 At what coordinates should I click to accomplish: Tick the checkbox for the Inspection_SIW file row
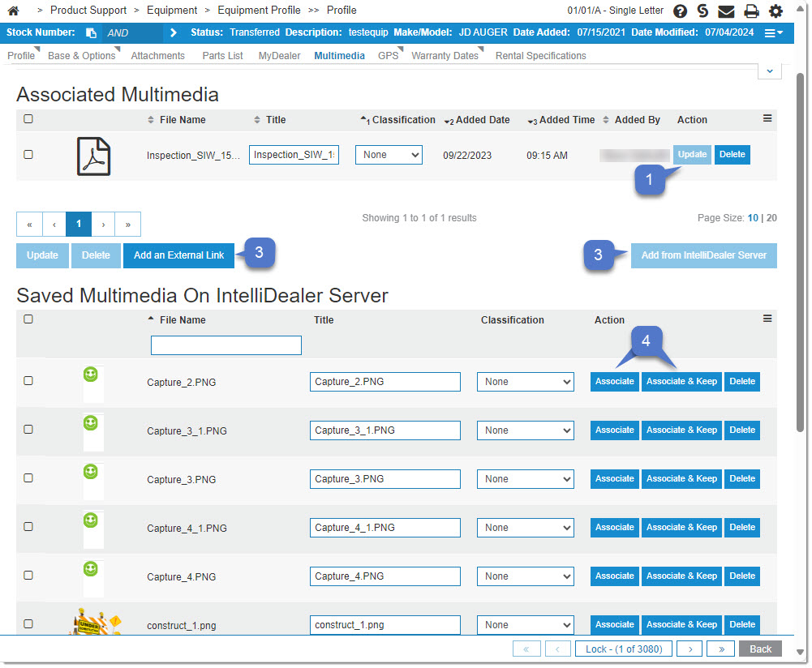click(28, 155)
